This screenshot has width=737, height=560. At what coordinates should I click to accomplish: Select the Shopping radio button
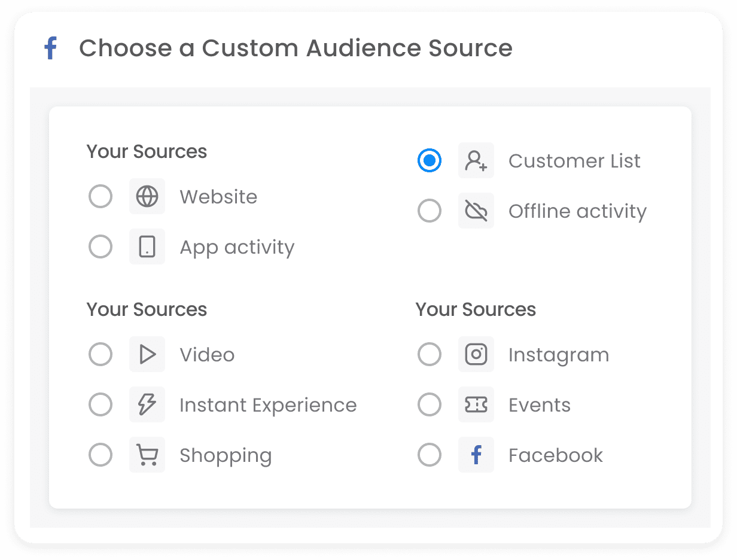coord(100,455)
